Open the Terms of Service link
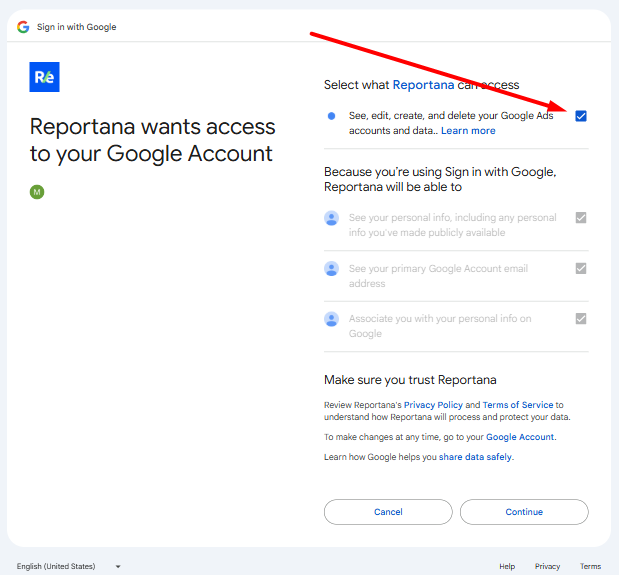Viewport: 619px width, 575px height. coord(517,405)
